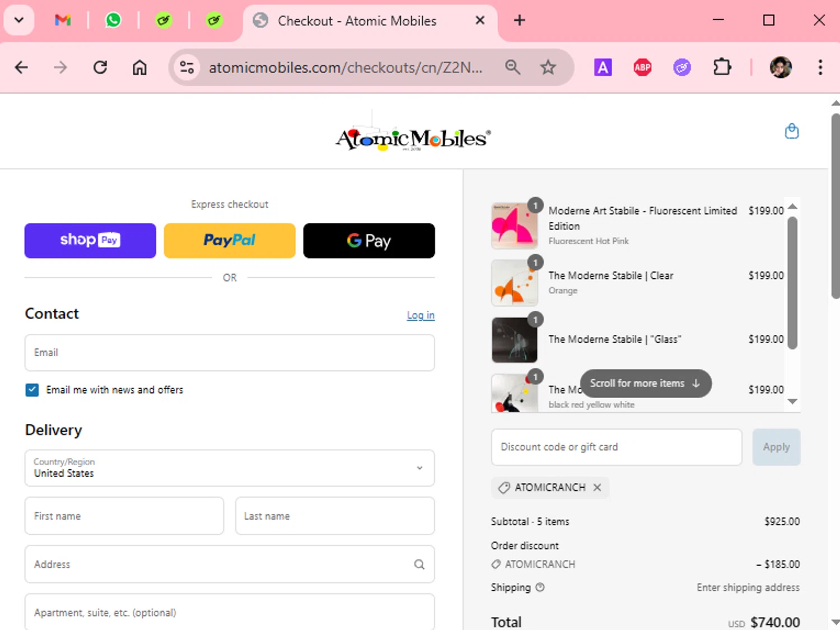This screenshot has width=840, height=630.
Task: Open the shopping cart bag icon
Action: [792, 131]
